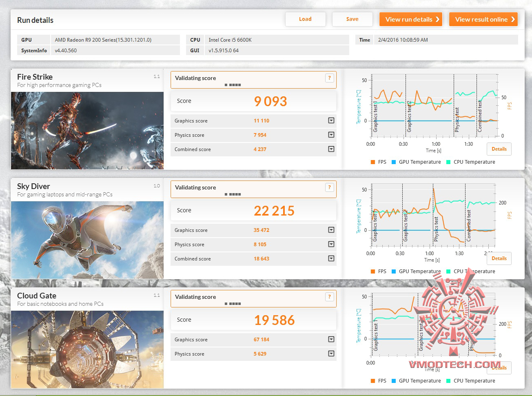Click the CPU value Intel Core i5 6600K
The height and width of the screenshot is (396, 532).
[x=230, y=40]
